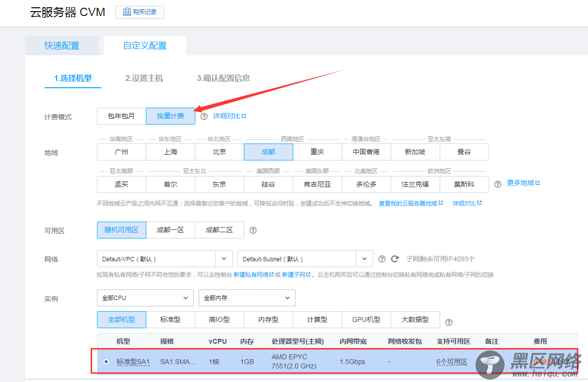
Task: Open the Default-Subnet dropdown
Action: coord(305,259)
